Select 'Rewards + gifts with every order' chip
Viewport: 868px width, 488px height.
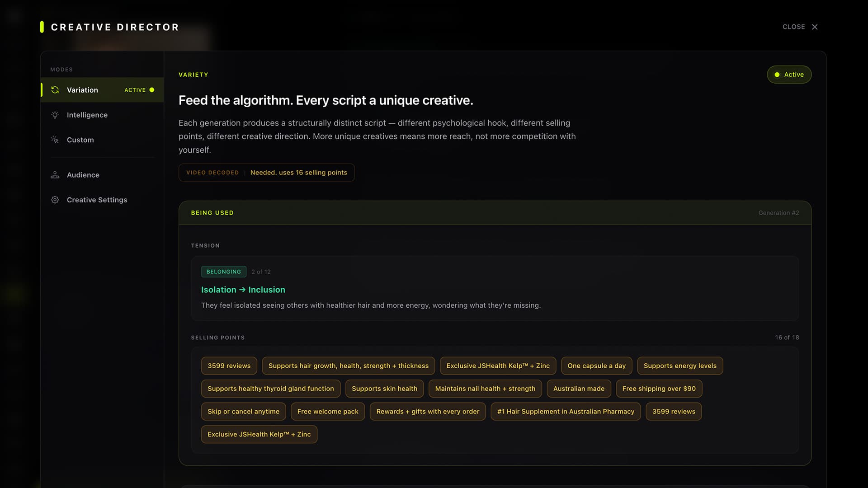tap(428, 412)
